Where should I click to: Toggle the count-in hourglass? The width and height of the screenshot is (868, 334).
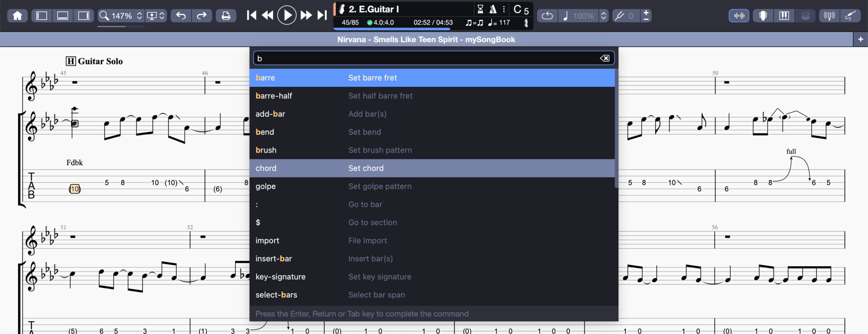[480, 9]
